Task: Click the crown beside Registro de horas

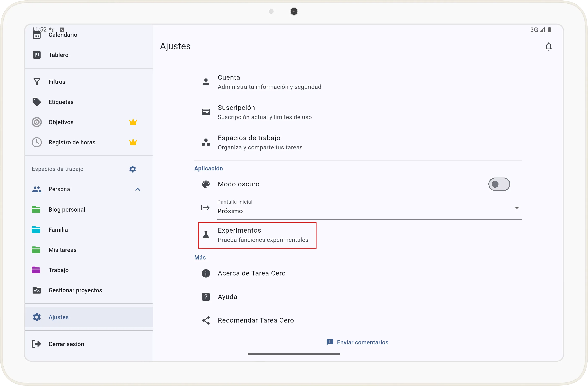Action: [133, 142]
